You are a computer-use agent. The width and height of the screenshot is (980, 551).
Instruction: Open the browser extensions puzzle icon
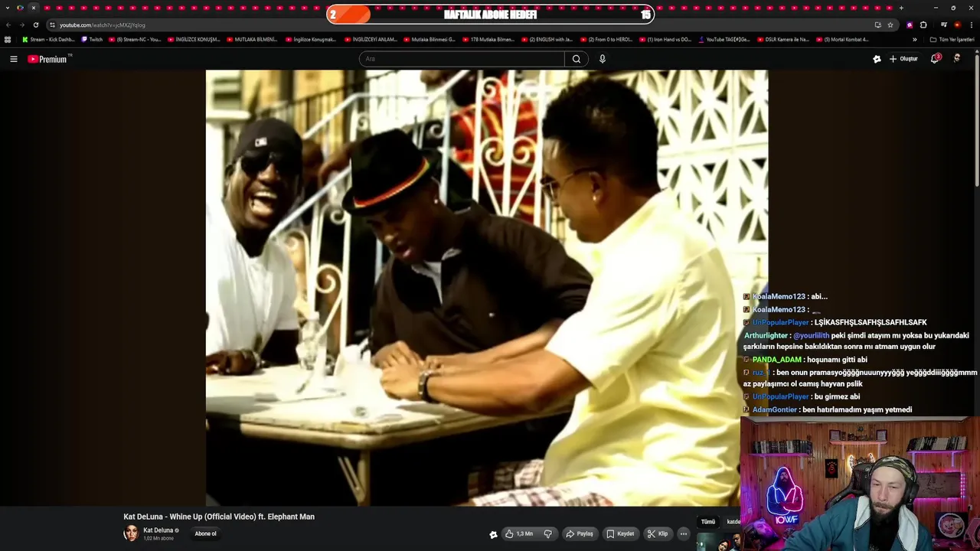pos(924,24)
